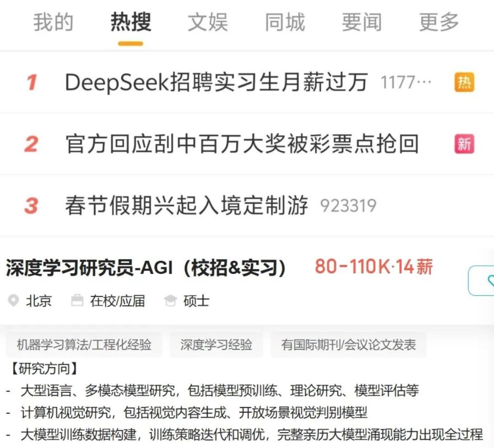
Task: Click the briefcase icon beside 在校/应届
Action: pos(77,300)
